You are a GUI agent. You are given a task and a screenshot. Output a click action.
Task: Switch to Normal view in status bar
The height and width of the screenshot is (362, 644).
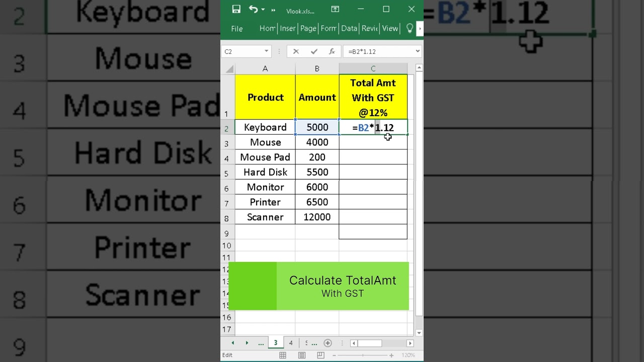coord(283,355)
